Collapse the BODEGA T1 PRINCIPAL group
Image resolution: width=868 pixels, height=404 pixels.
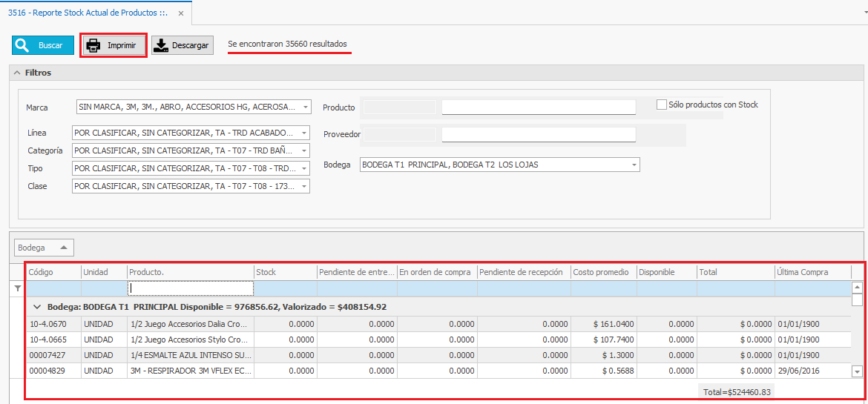point(38,306)
